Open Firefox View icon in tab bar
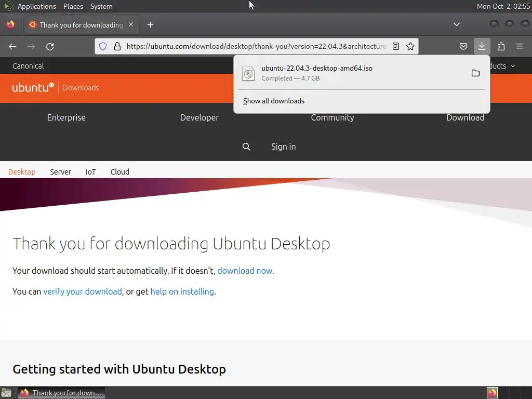 tap(10, 24)
